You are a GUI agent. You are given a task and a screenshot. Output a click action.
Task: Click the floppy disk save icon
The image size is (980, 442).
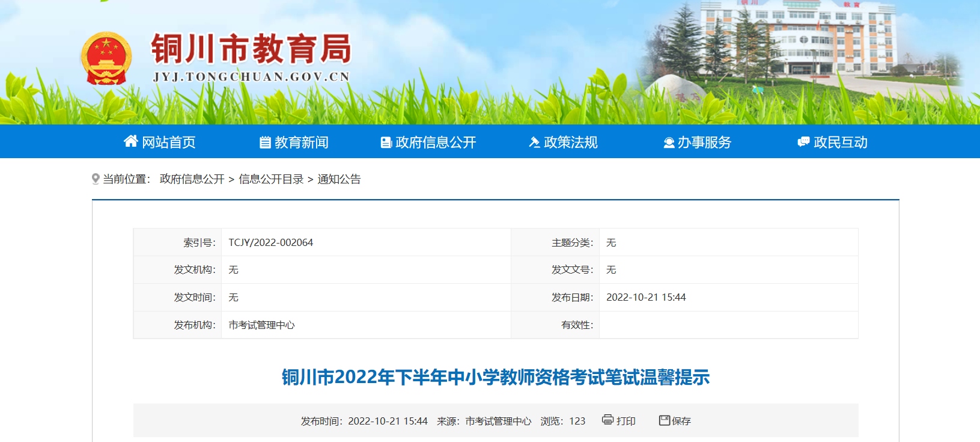[x=665, y=420]
